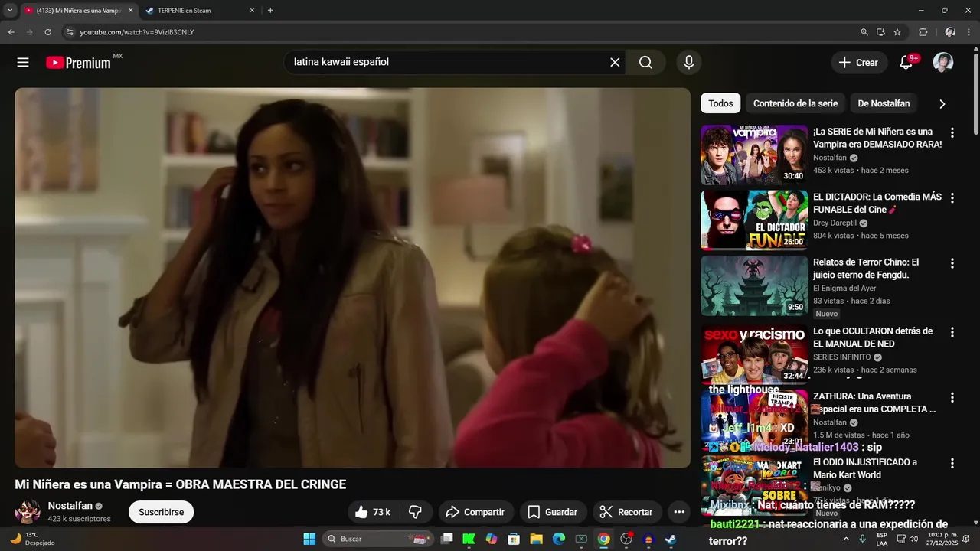Screen dimensions: 980x551
Task: Open the YouTube account avatar menu
Action: click(943, 63)
